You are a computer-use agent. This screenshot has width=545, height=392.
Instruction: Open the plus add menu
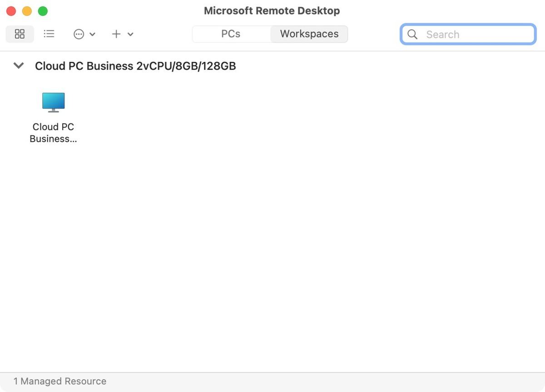pos(123,34)
